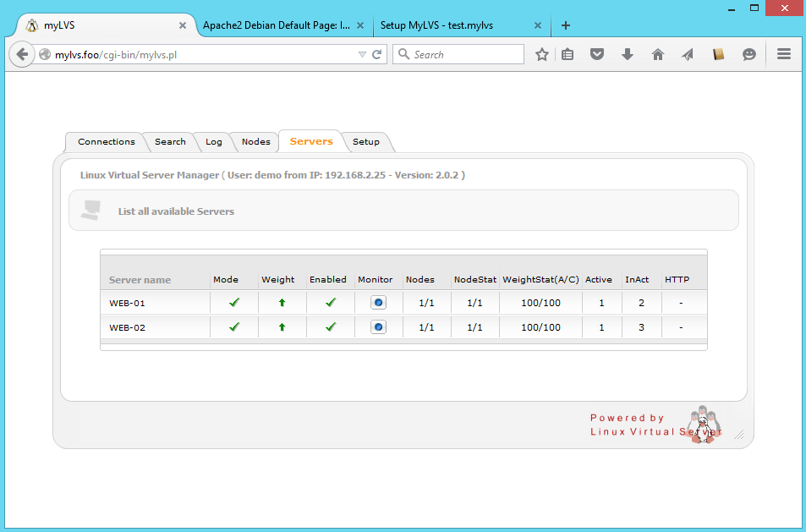
Task: Reload the page with the refresh button
Action: 377,54
